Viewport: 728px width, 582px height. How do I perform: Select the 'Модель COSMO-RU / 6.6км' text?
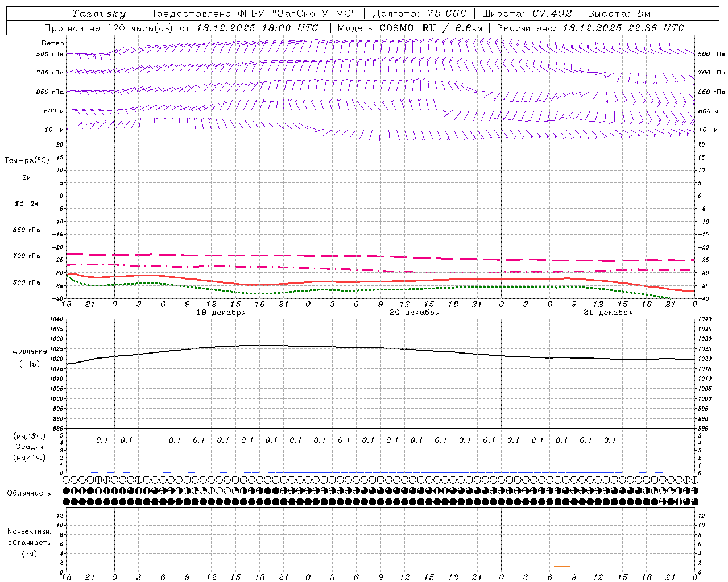click(x=409, y=28)
